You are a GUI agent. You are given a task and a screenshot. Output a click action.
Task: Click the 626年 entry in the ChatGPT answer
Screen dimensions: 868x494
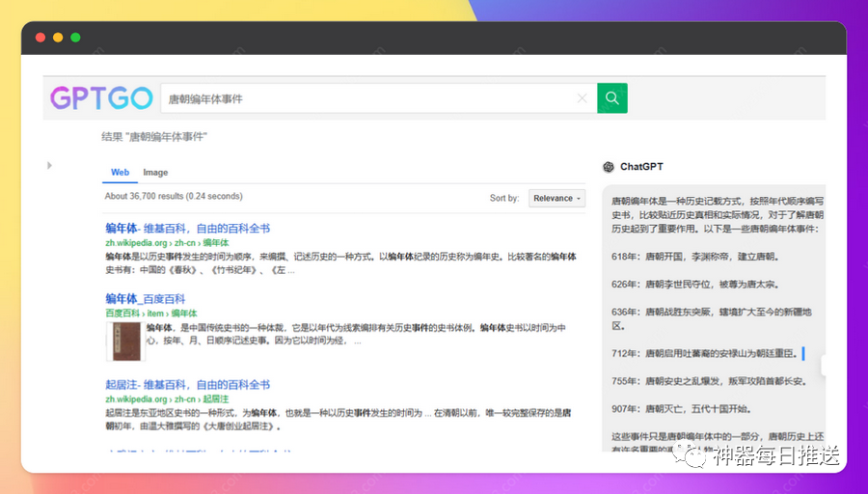point(696,284)
